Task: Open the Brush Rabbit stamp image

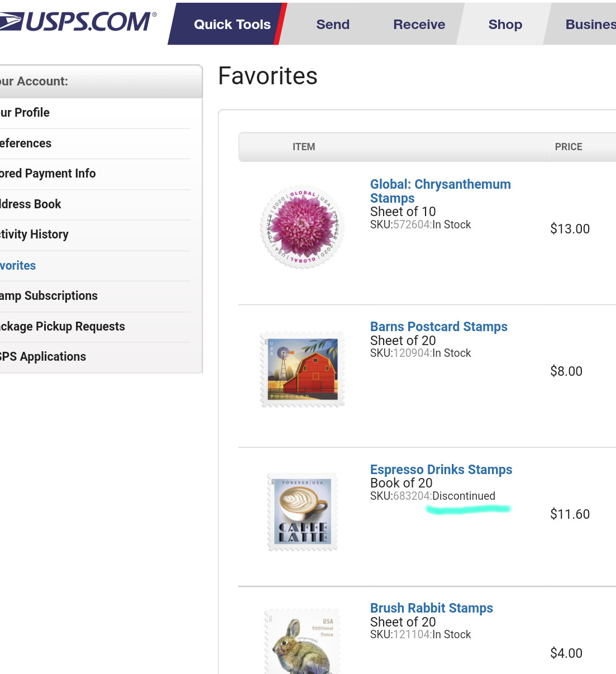Action: (302, 642)
